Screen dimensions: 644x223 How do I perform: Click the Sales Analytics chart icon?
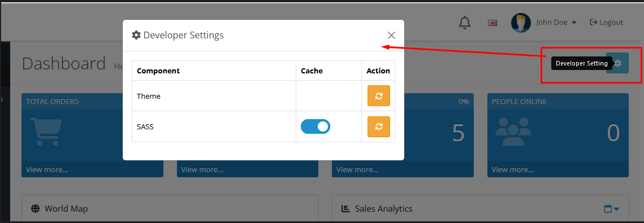click(x=345, y=209)
